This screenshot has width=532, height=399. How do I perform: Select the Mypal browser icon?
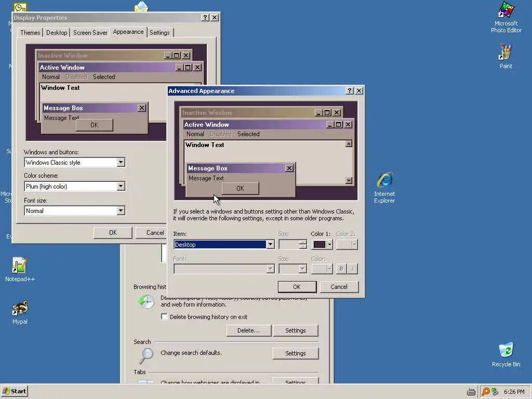pos(20,312)
